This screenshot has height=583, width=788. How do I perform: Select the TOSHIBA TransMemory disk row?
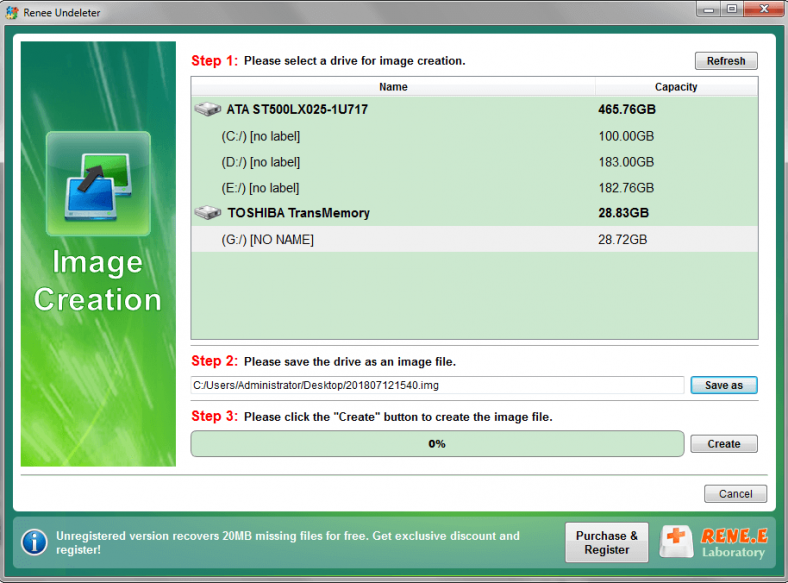tap(298, 213)
